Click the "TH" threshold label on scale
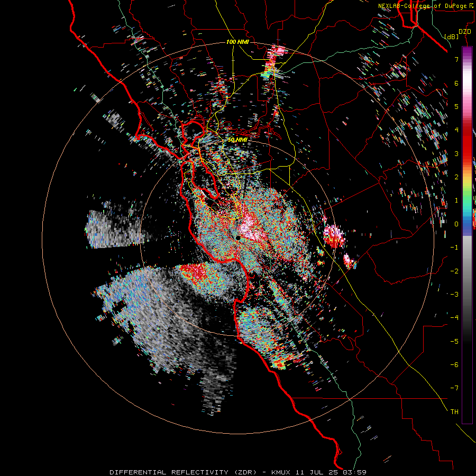The image size is (476, 476). tap(454, 412)
